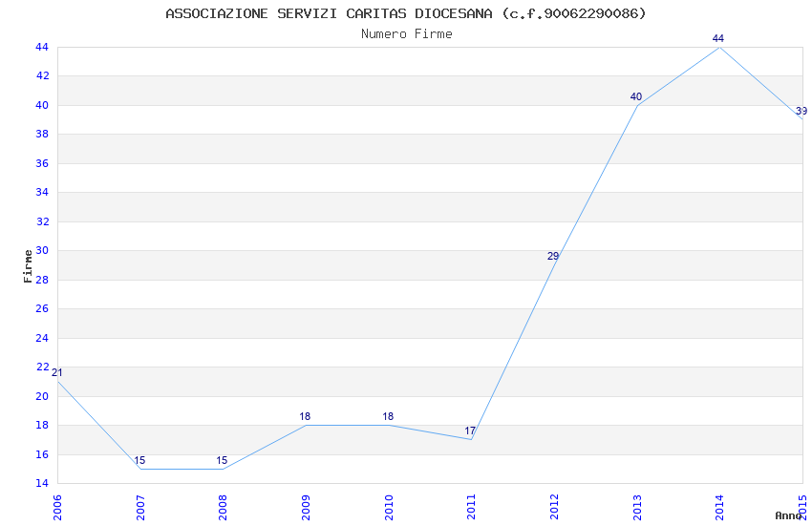Click y-axis tick value 38

click(42, 134)
